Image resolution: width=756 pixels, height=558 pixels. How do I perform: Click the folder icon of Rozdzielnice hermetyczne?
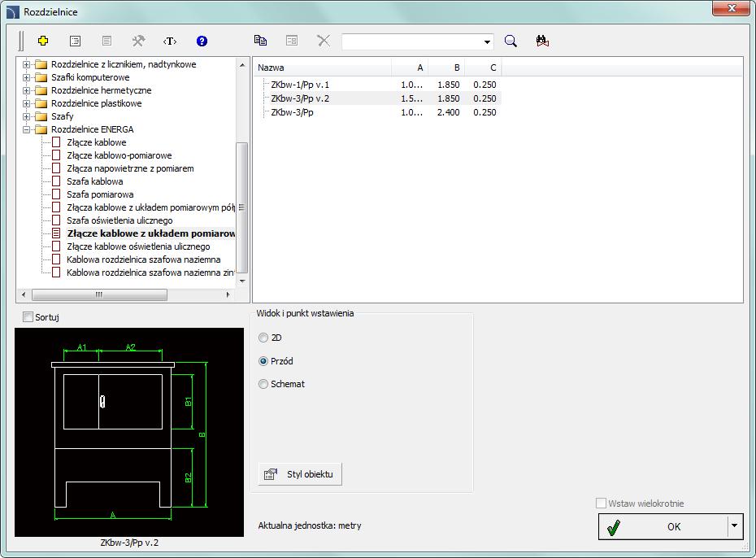pos(41,90)
